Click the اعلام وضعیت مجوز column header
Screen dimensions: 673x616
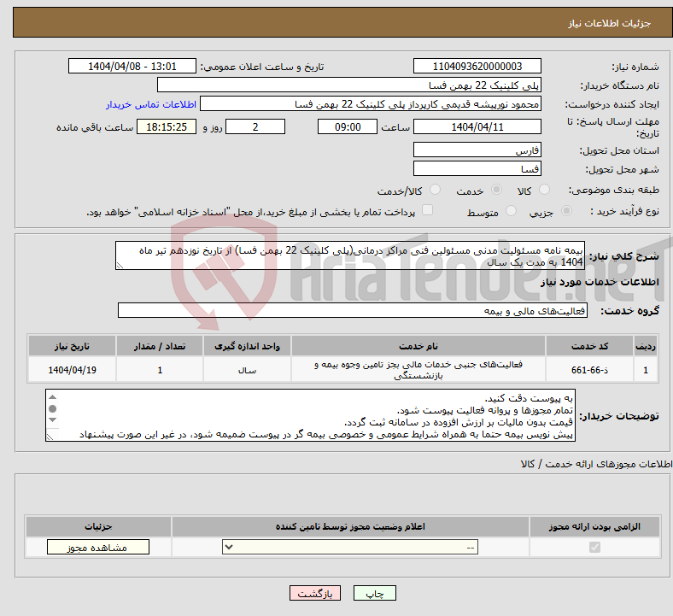coord(350,526)
